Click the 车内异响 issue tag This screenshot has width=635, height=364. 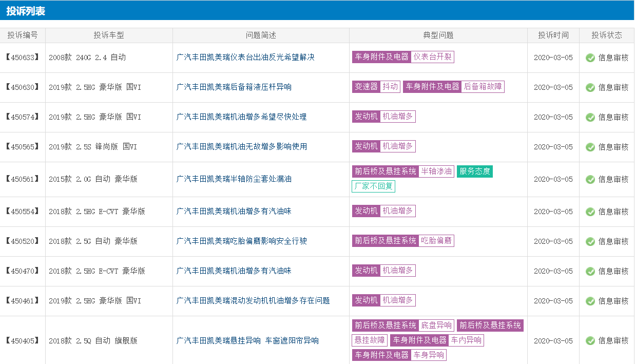tap(466, 340)
